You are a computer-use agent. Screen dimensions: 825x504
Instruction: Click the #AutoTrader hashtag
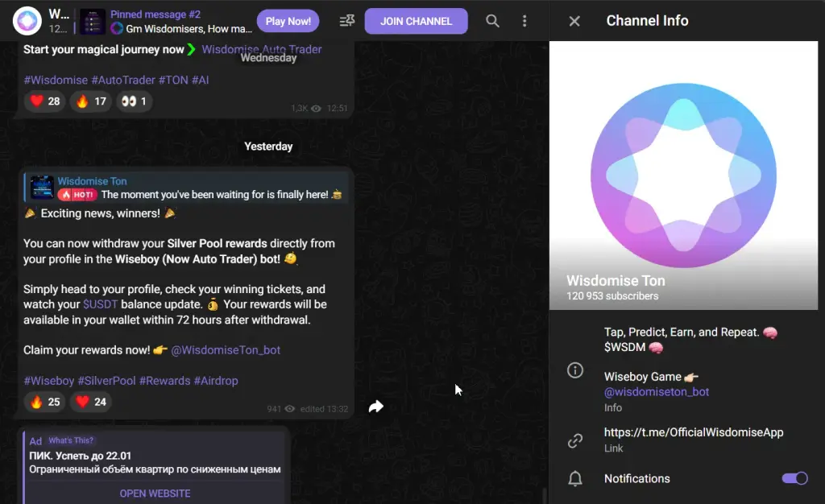pos(123,80)
